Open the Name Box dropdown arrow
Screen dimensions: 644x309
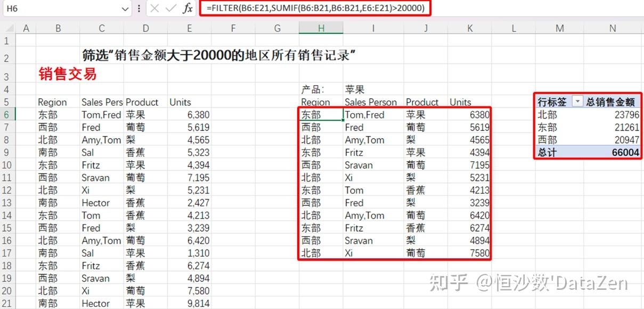[125, 9]
